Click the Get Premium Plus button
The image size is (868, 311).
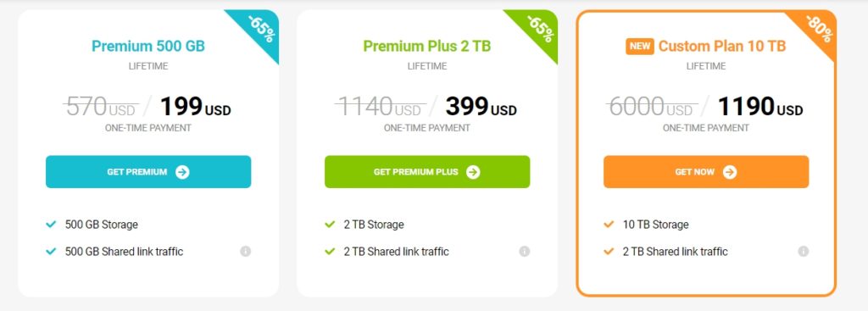pos(427,172)
